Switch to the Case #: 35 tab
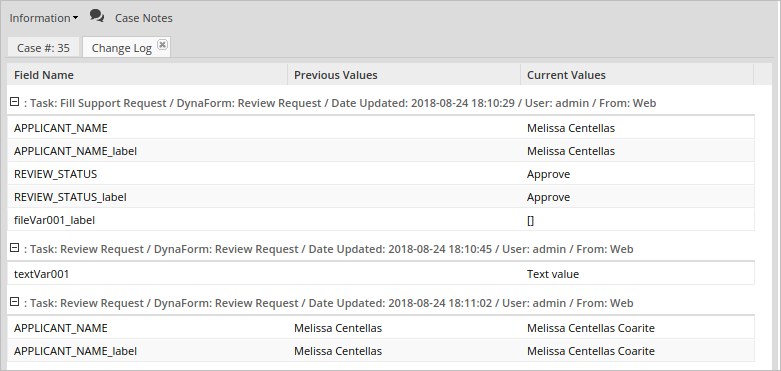Screen dimensions: 781x371 click(43, 48)
